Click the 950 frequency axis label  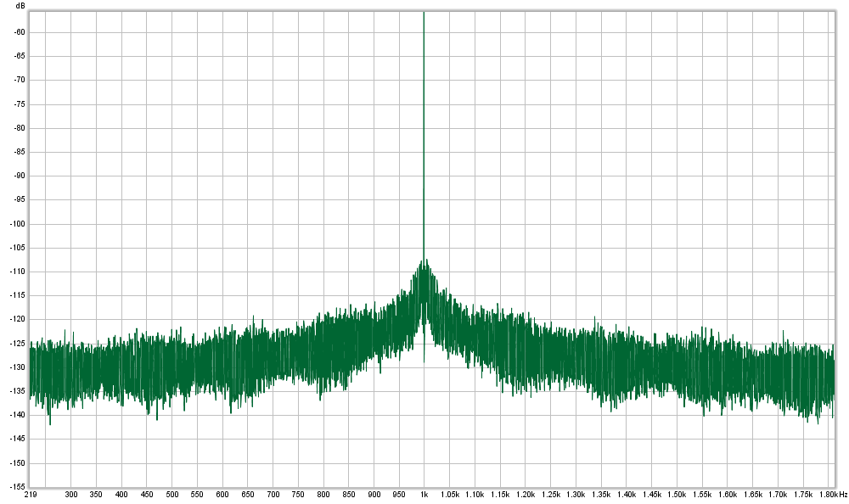pos(399,495)
